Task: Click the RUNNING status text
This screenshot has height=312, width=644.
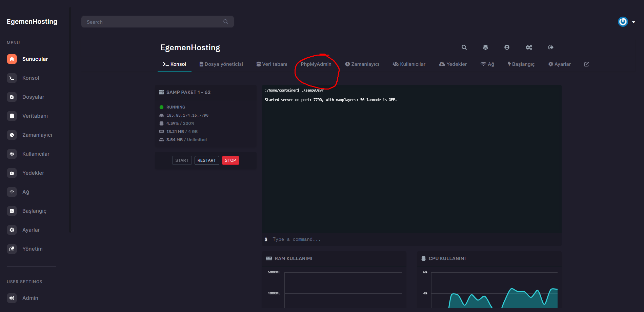Action: pos(176,107)
